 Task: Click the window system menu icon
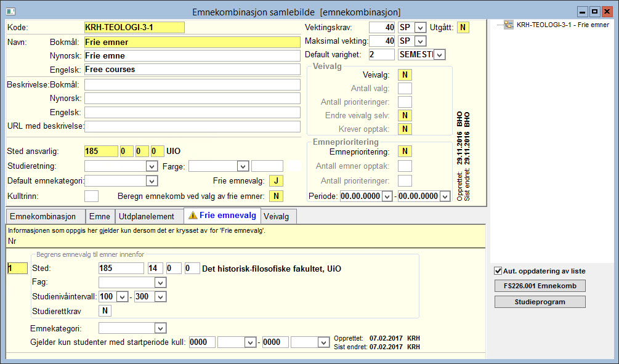(10, 12)
